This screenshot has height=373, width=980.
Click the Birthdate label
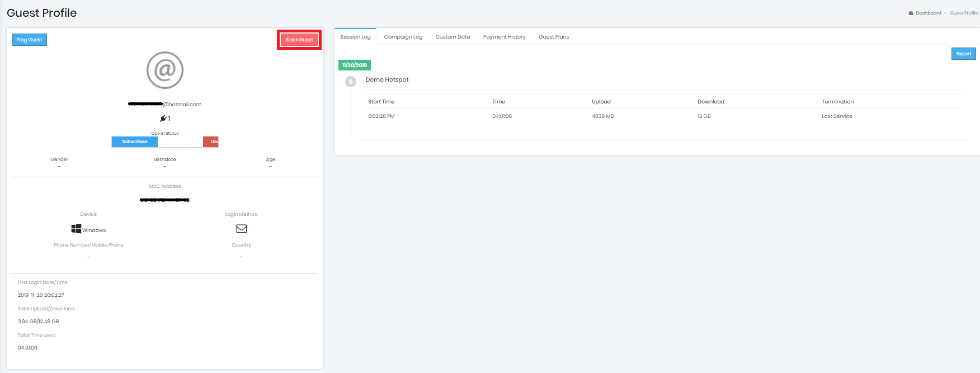[165, 159]
